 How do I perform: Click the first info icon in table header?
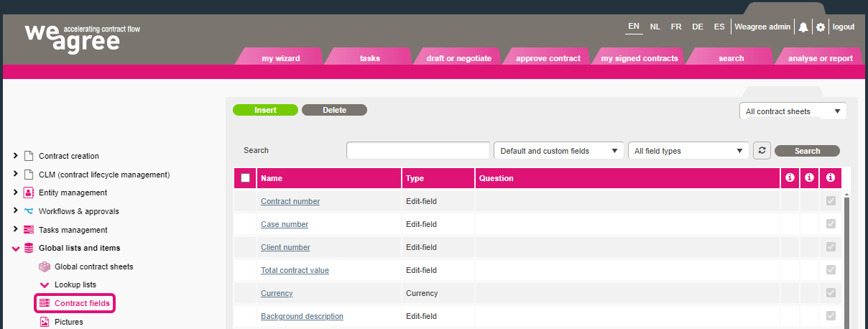[790, 178]
